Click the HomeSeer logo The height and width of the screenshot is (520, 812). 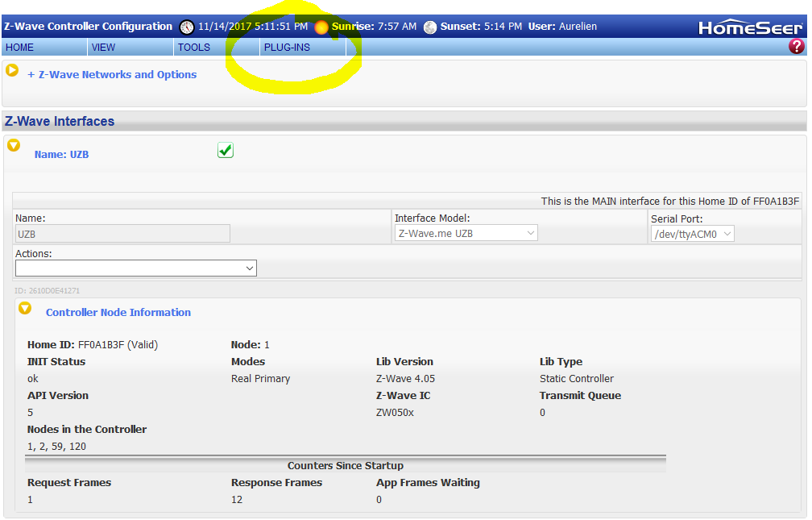click(x=751, y=27)
